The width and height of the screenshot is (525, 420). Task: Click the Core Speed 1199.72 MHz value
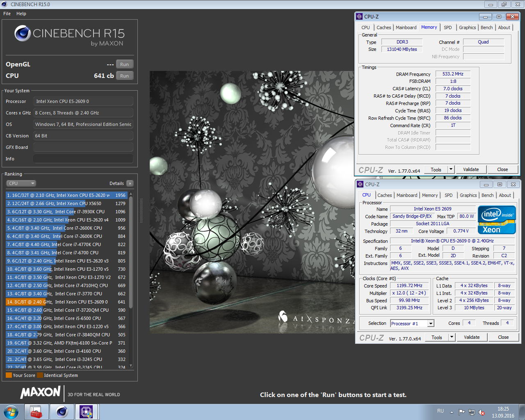click(x=409, y=285)
